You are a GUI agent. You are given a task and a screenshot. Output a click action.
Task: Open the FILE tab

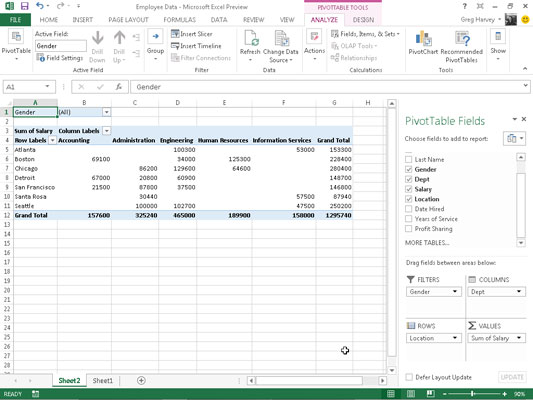coord(15,20)
